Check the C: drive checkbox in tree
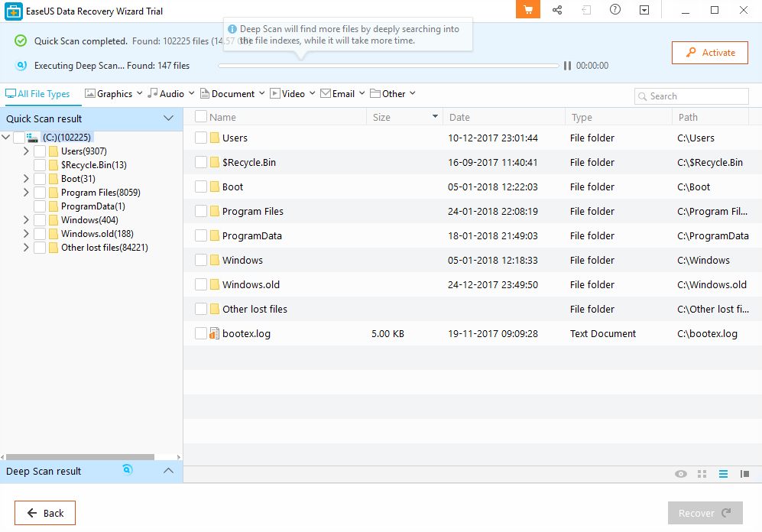This screenshot has width=762, height=532. 19,138
